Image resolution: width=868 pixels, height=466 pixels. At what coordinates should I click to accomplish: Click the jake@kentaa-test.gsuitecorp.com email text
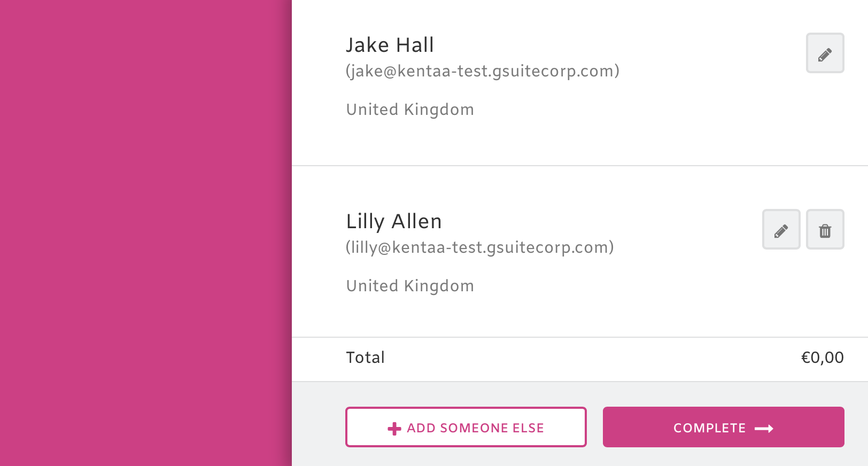click(x=482, y=71)
